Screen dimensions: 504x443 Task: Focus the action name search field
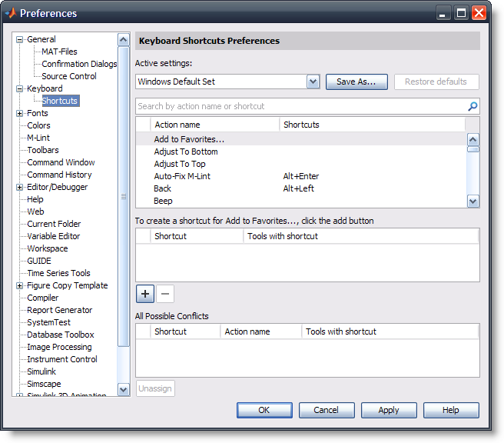point(300,106)
